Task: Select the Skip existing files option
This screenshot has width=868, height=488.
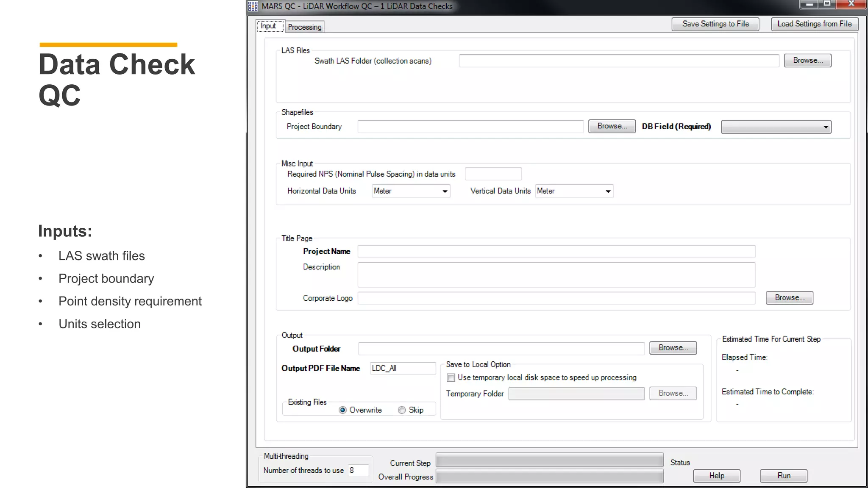Action: pos(402,410)
